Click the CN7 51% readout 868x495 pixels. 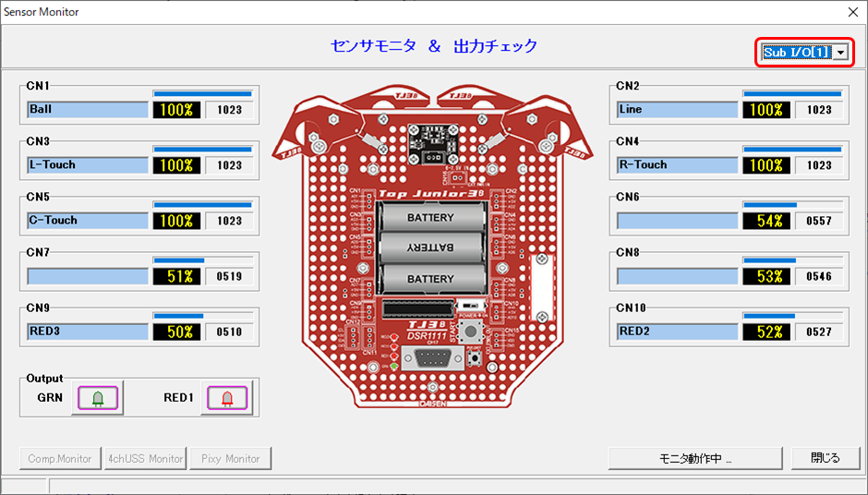176,276
